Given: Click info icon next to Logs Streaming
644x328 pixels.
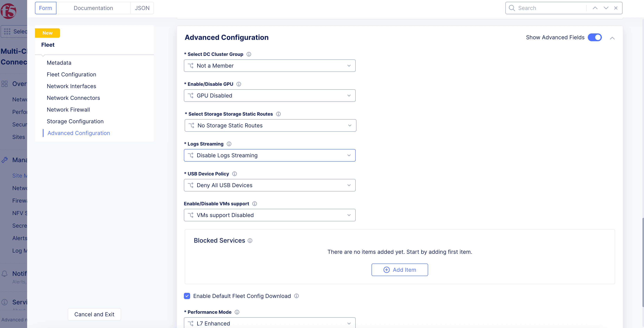Looking at the screenshot, I should [229, 144].
